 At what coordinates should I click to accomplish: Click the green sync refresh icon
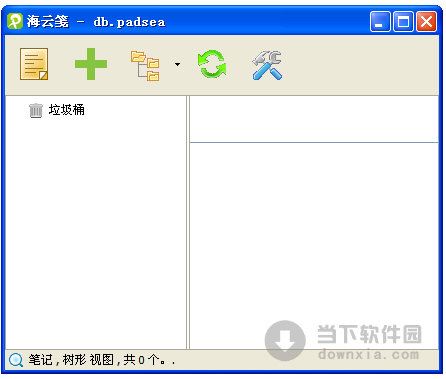coord(212,64)
